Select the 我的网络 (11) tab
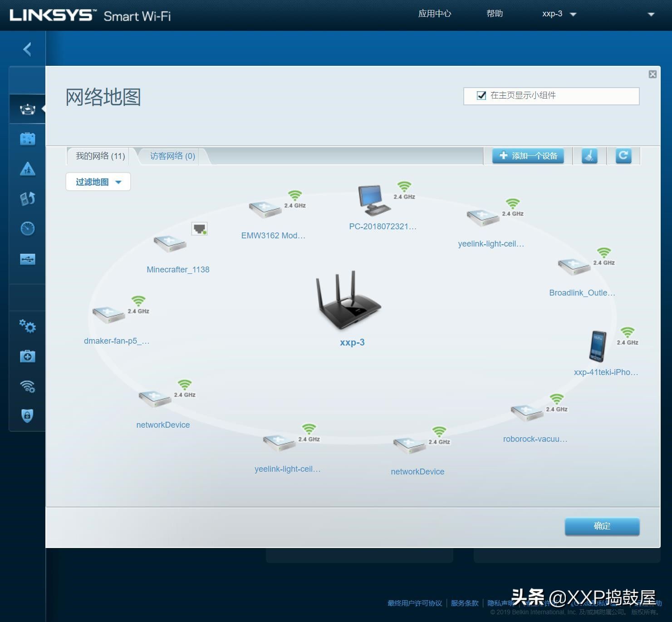The width and height of the screenshot is (672, 622). pos(100,156)
